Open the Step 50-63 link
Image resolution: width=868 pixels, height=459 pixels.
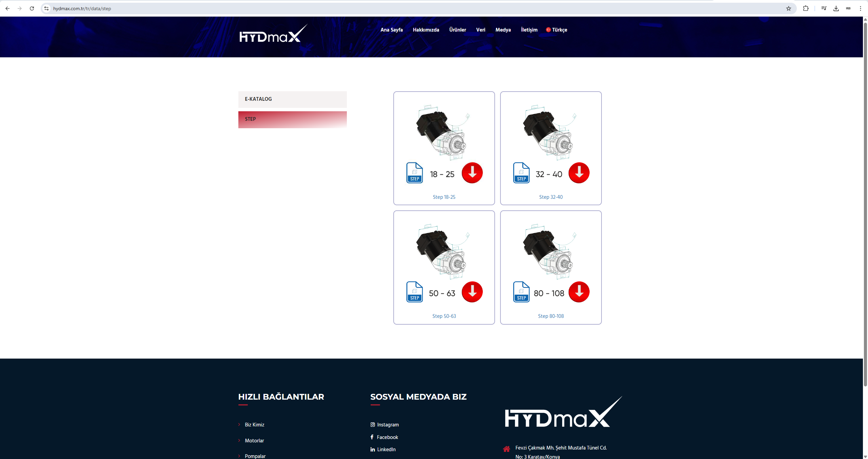coord(444,316)
